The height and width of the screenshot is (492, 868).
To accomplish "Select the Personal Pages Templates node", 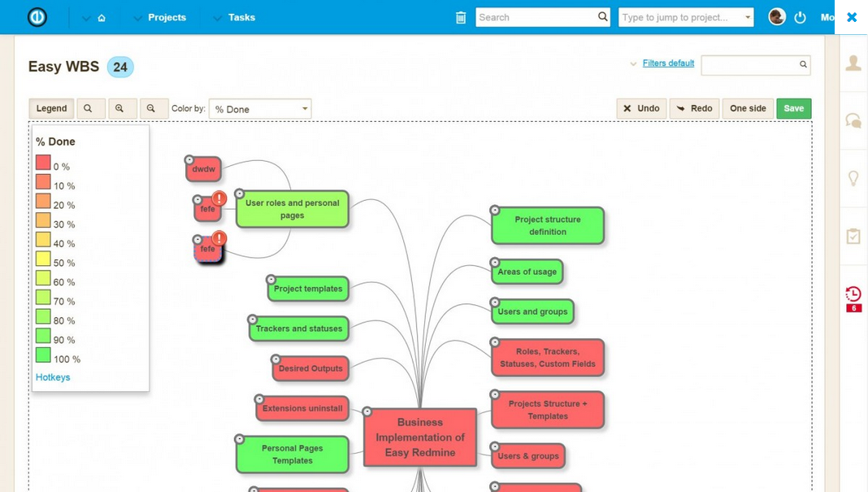I will click(293, 455).
